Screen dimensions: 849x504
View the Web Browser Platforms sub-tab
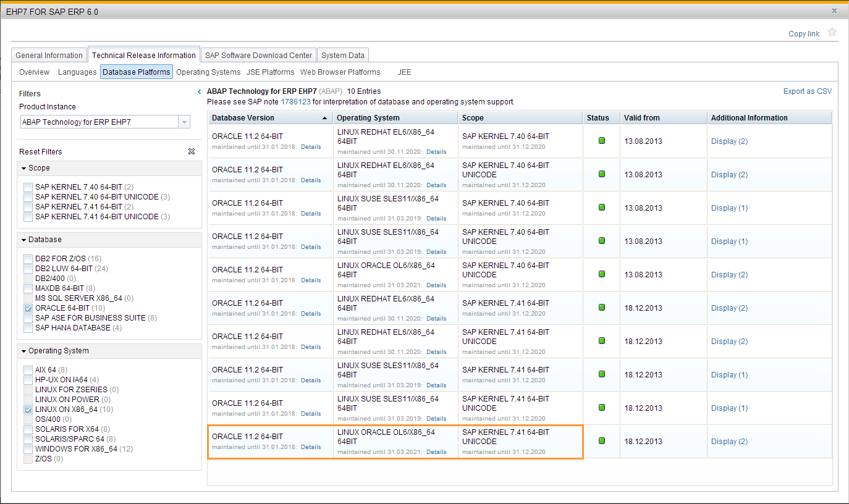pyautogui.click(x=340, y=72)
